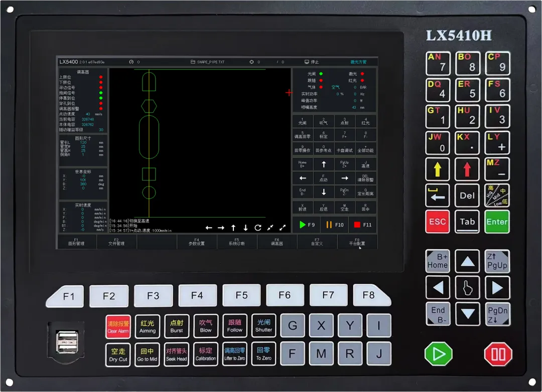This screenshot has width=542, height=392.
Task: Pan the drawing view left with the on-screen arrow
Action: click(x=209, y=228)
